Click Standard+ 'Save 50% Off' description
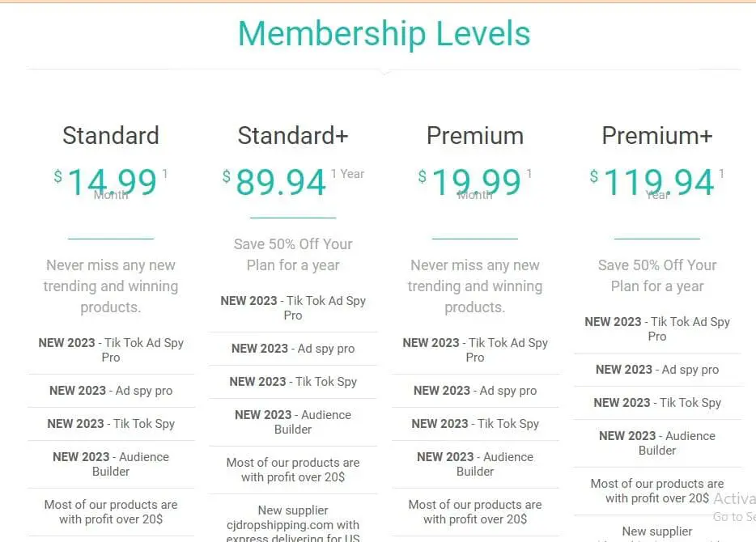 tap(293, 254)
